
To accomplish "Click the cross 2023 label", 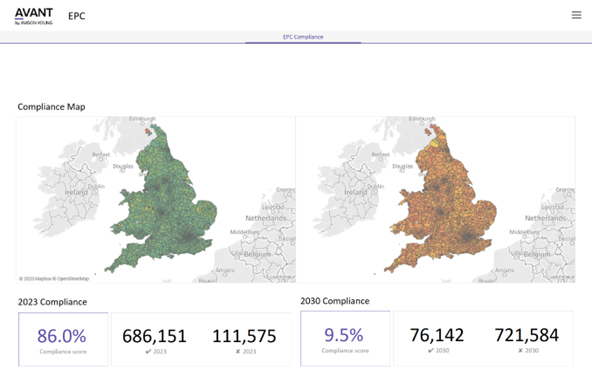I will (x=246, y=351).
